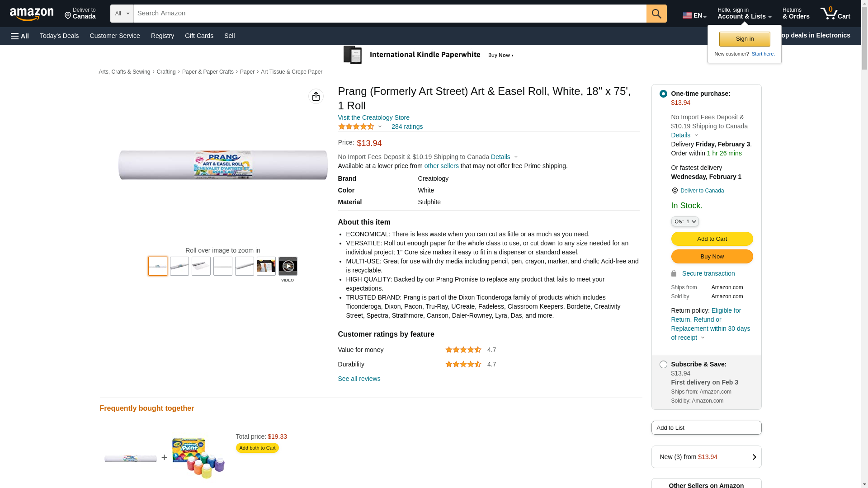
Task: Select the One-time purchase option
Action: (663, 94)
